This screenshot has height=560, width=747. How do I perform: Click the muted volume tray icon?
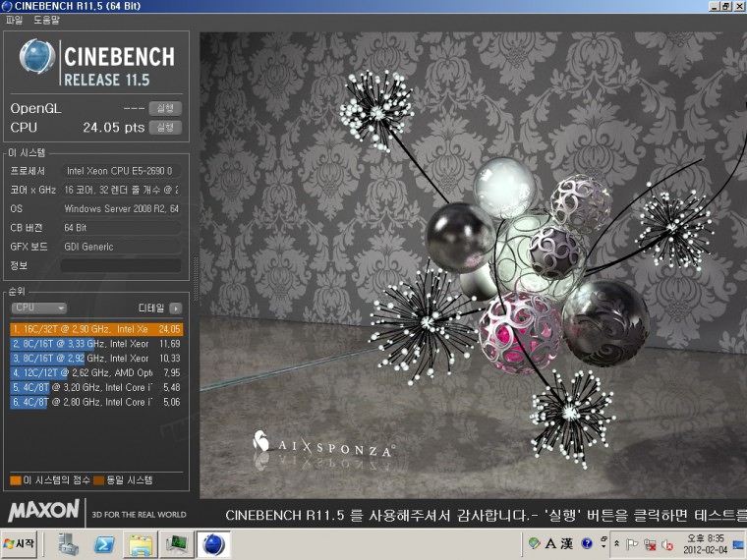tap(667, 544)
